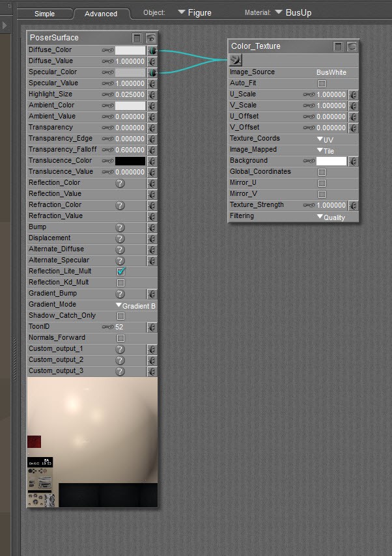Image resolution: width=392 pixels, height=556 pixels.
Task: Click the Texture_Strength 1.000000 value
Action: coord(331,205)
